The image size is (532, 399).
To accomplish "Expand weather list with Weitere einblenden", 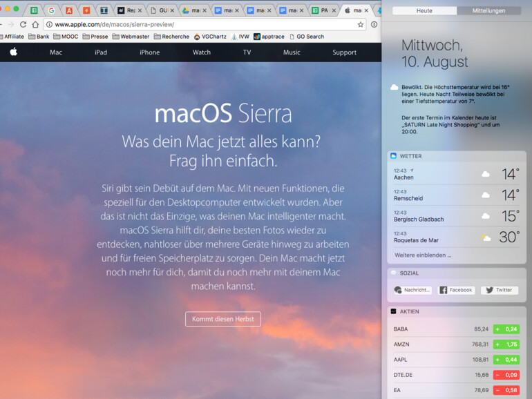I will pos(423,255).
